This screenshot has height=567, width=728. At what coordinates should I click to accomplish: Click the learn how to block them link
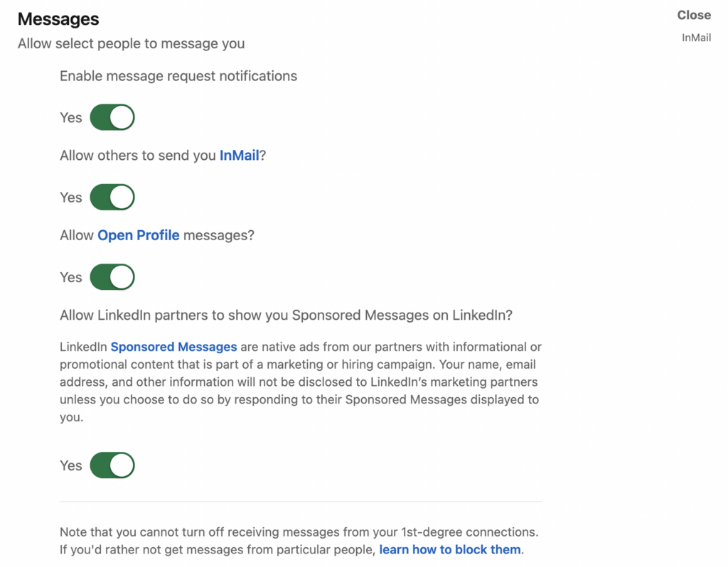point(449,549)
